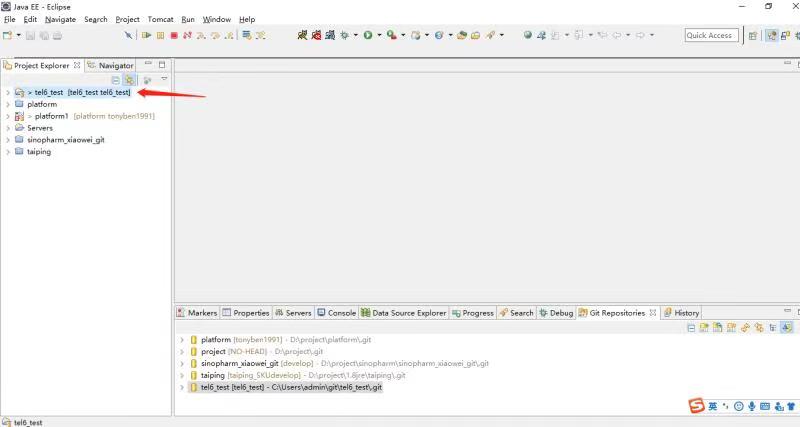Expand the taiping project in Project Explorer
Screen dimensions: 800x427
[x=8, y=152]
